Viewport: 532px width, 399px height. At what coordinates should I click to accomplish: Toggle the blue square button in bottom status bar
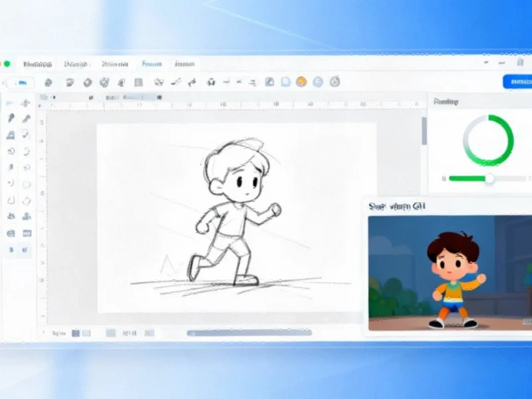click(x=76, y=332)
